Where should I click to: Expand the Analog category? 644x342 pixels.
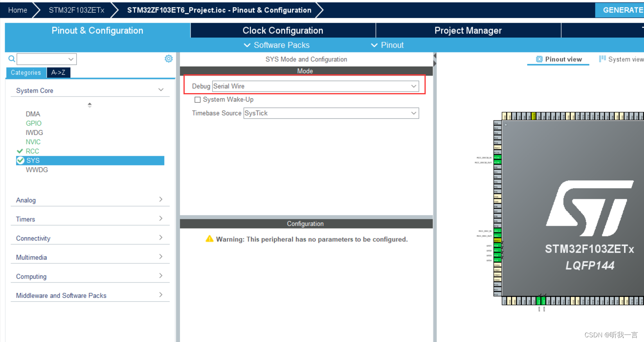pyautogui.click(x=90, y=200)
